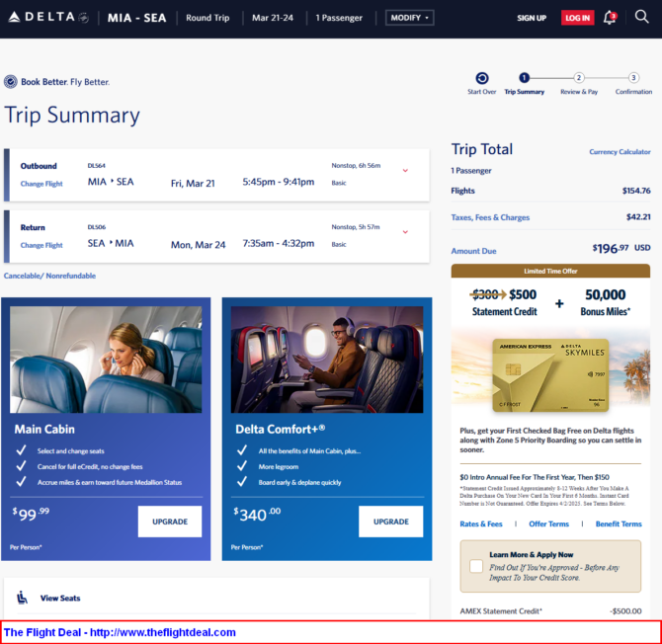The height and width of the screenshot is (644, 662).
Task: Open Taxes, Fees & Charges link
Action: coord(490,217)
